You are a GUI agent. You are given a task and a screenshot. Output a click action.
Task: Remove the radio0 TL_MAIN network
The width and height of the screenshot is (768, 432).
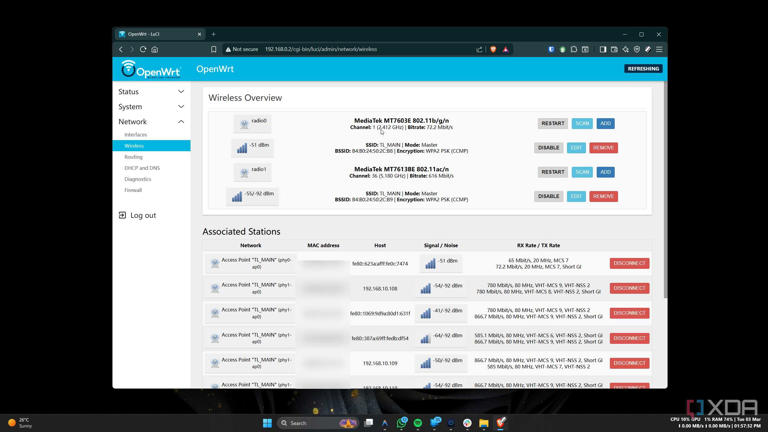tap(603, 148)
